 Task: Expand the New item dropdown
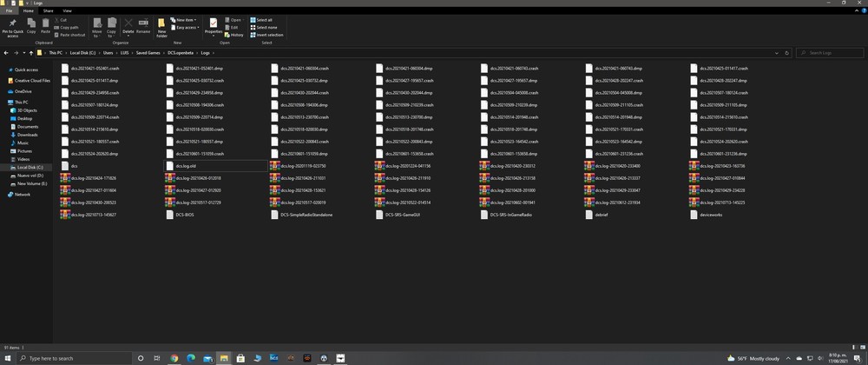183,20
